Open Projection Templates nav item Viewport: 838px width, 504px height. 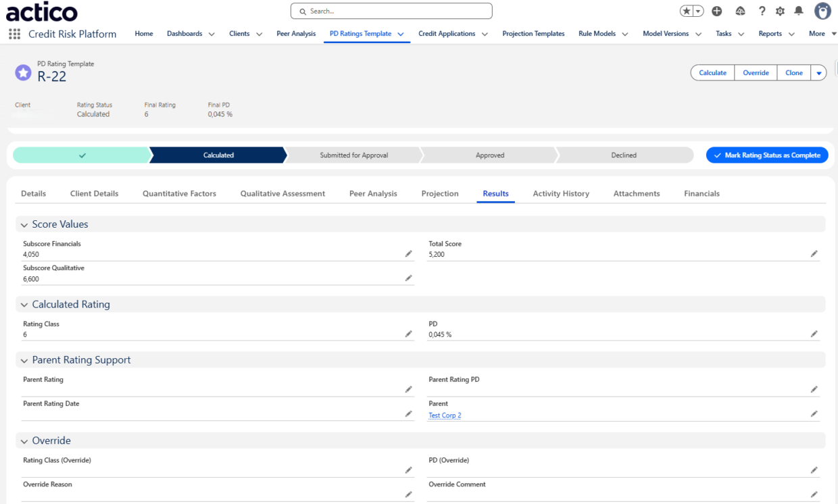tap(533, 34)
